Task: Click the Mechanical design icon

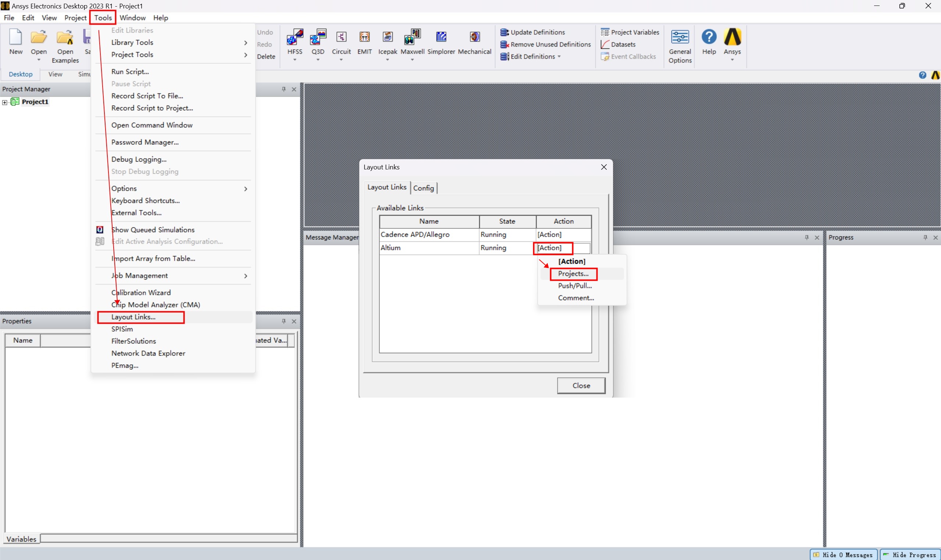Action: point(474,38)
